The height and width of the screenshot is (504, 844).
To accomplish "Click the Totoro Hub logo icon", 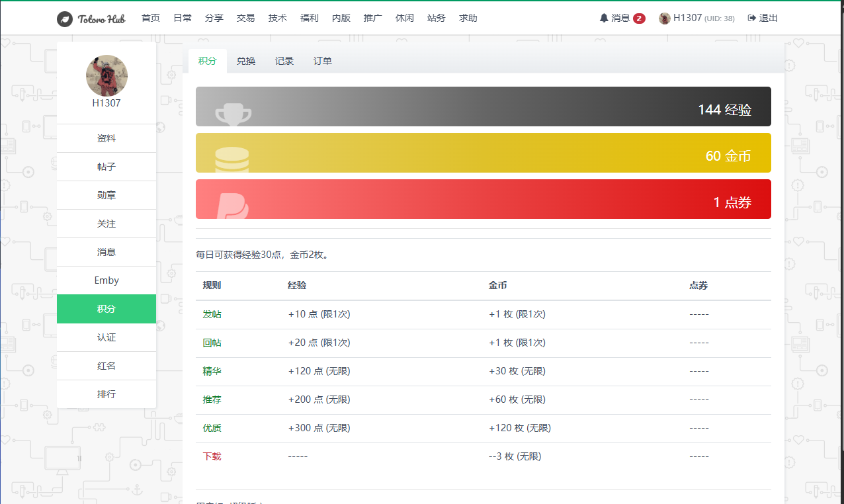I will (64, 19).
